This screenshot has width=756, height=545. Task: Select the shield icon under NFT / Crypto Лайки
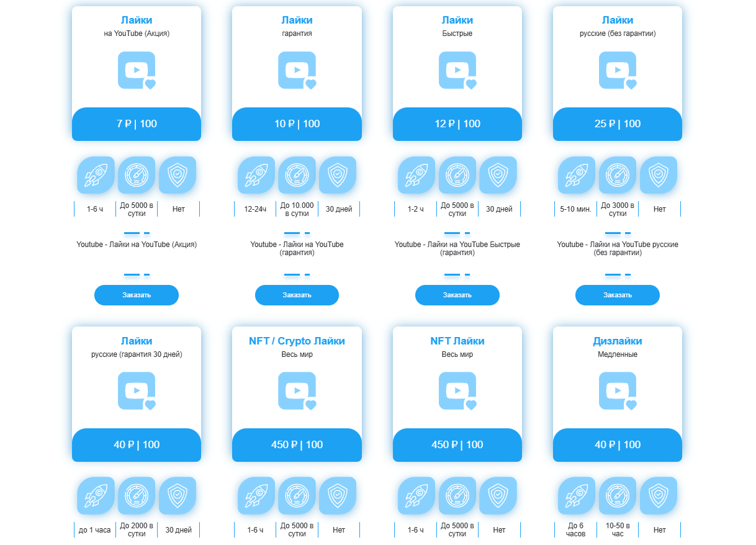click(x=338, y=495)
